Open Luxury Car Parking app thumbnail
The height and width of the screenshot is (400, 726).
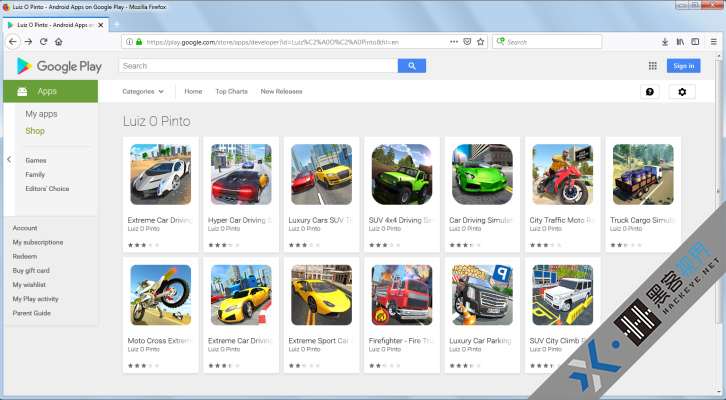[482, 295]
